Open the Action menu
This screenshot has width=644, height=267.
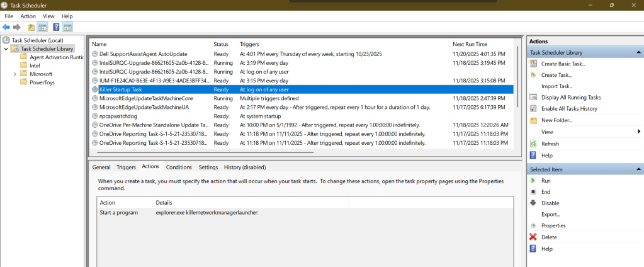tap(28, 16)
